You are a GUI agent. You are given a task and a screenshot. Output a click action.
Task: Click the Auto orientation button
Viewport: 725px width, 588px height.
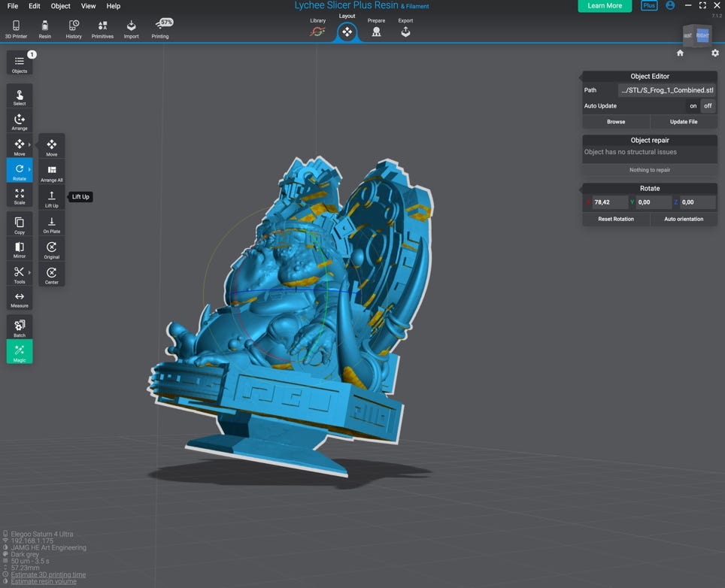[684, 219]
